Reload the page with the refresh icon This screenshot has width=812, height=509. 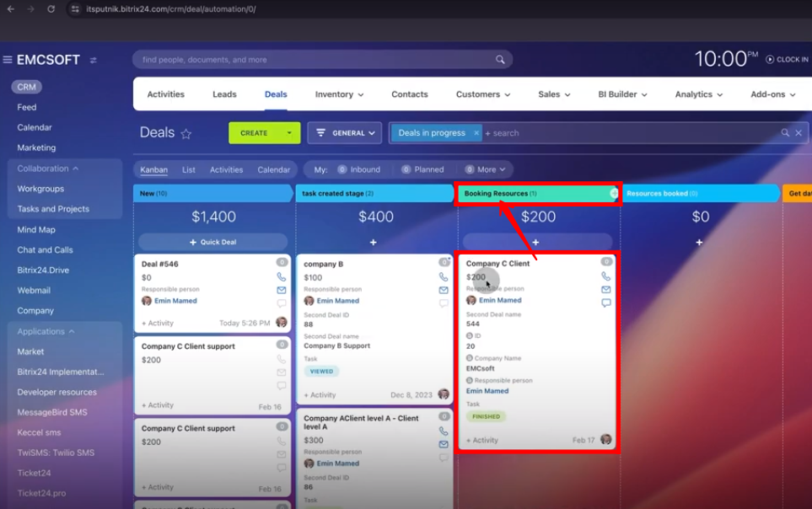[x=51, y=8]
